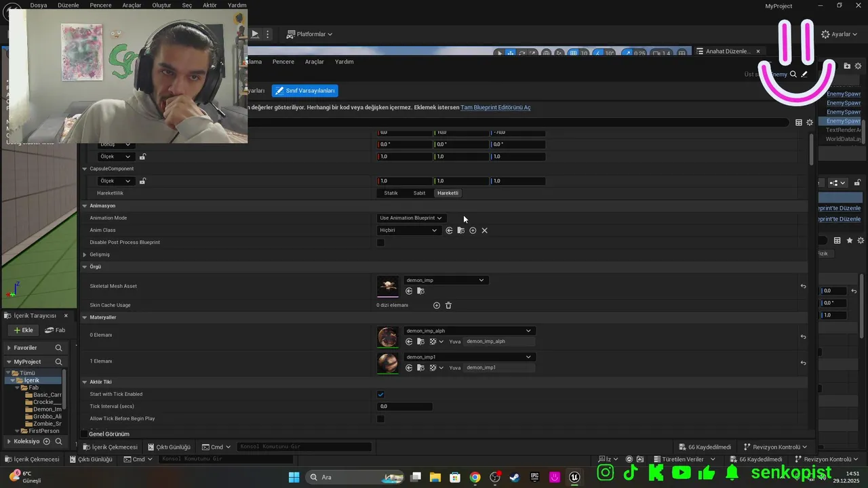Image resolution: width=868 pixels, height=488 pixels.
Task: Browse to Anim Class asset folder icon
Action: coord(461,230)
